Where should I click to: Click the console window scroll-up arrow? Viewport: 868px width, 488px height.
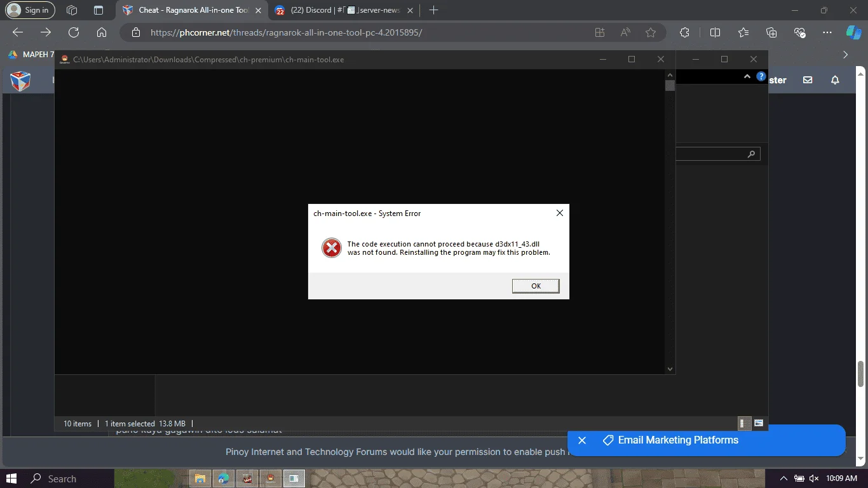tap(670, 74)
